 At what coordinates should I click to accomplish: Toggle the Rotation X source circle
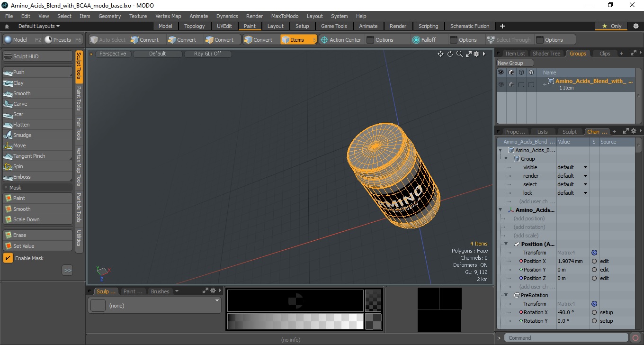594,312
